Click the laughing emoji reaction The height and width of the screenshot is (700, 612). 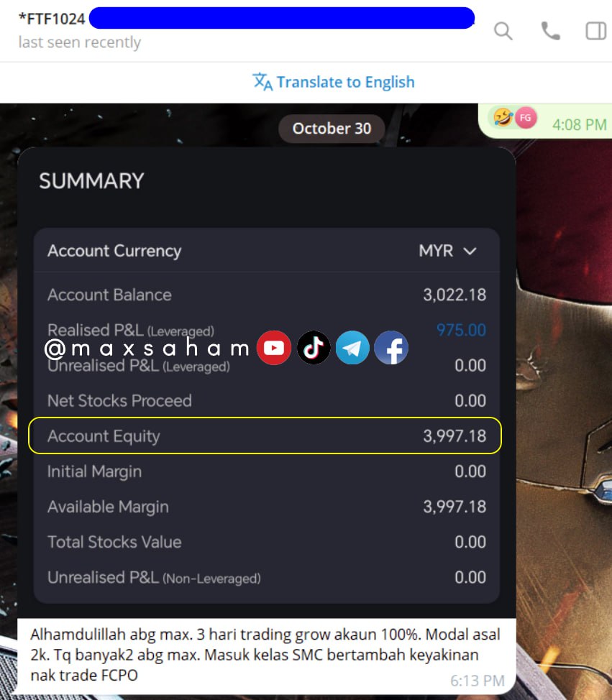click(x=503, y=118)
